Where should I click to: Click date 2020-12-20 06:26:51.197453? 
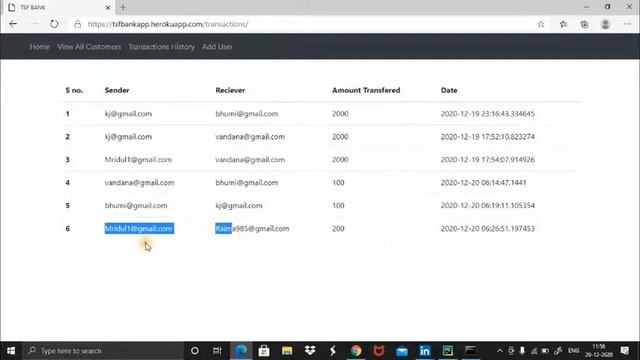point(487,229)
